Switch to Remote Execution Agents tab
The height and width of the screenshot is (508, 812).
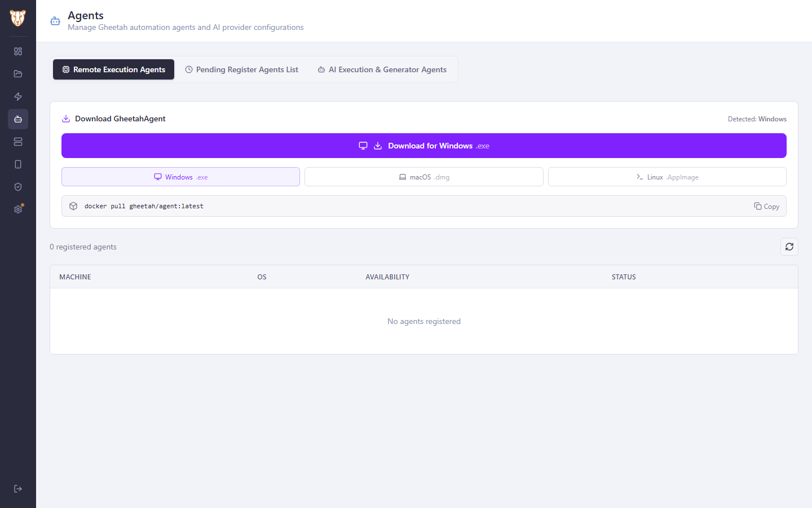coord(113,69)
